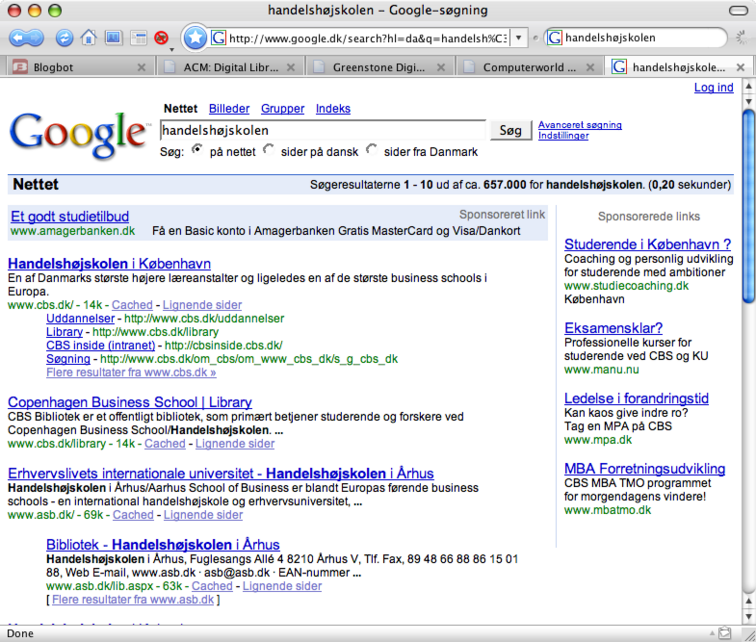Open the ACM: Digital Libr... tab
756x642 pixels.
pyautogui.click(x=228, y=68)
